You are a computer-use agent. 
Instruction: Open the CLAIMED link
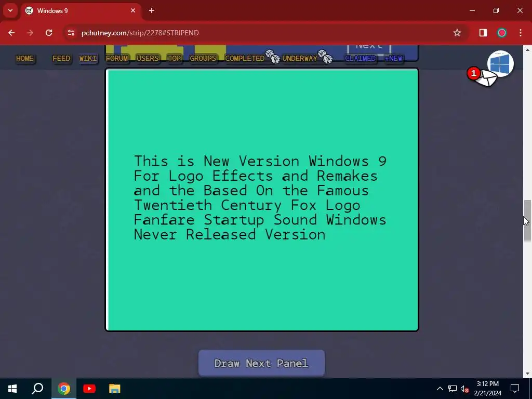pos(361,58)
